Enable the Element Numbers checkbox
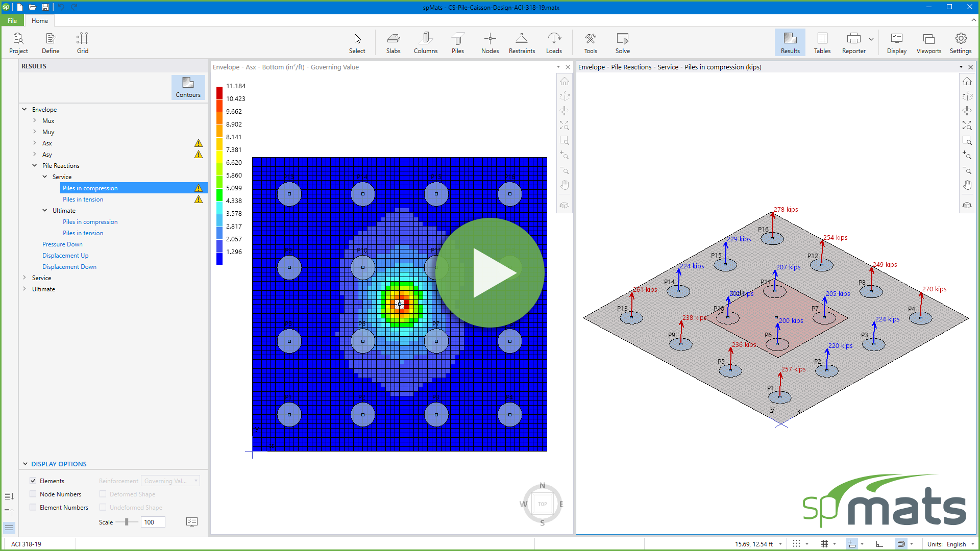 click(33, 507)
